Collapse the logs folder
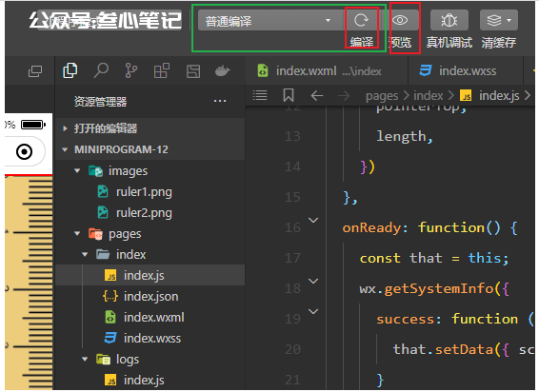The image size is (539, 392). click(85, 359)
